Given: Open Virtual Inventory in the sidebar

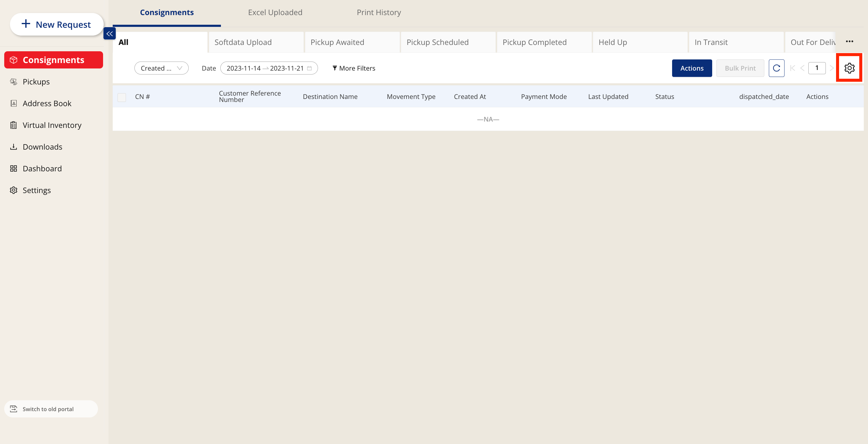Looking at the screenshot, I should (52, 125).
